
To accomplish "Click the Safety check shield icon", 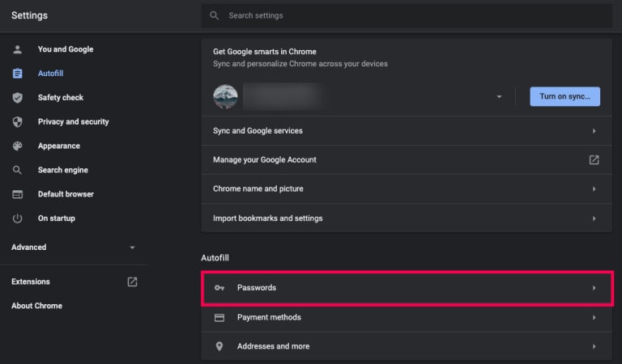I will coord(18,98).
